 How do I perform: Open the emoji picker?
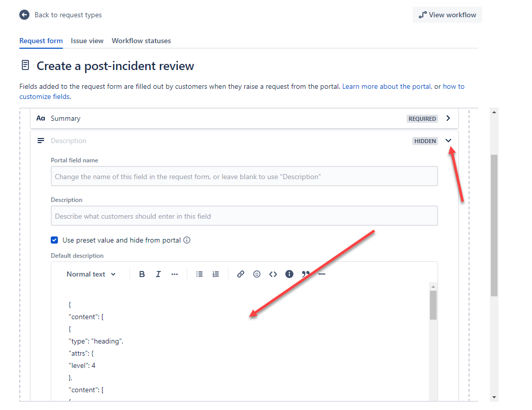tap(256, 274)
